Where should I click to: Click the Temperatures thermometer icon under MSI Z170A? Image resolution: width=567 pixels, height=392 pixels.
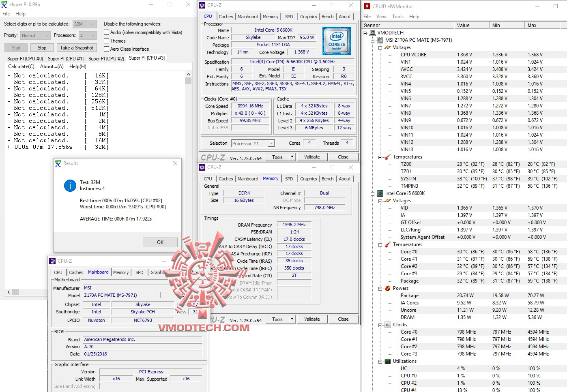tap(388, 157)
